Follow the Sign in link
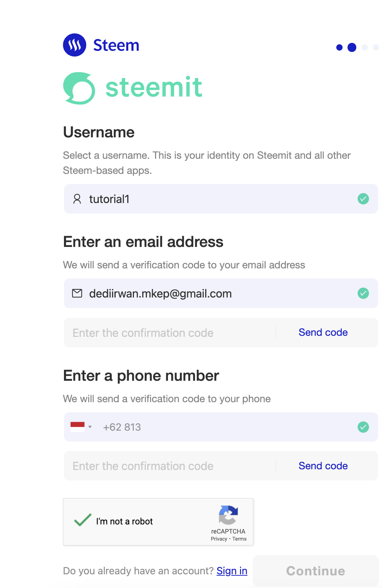 coord(232,571)
